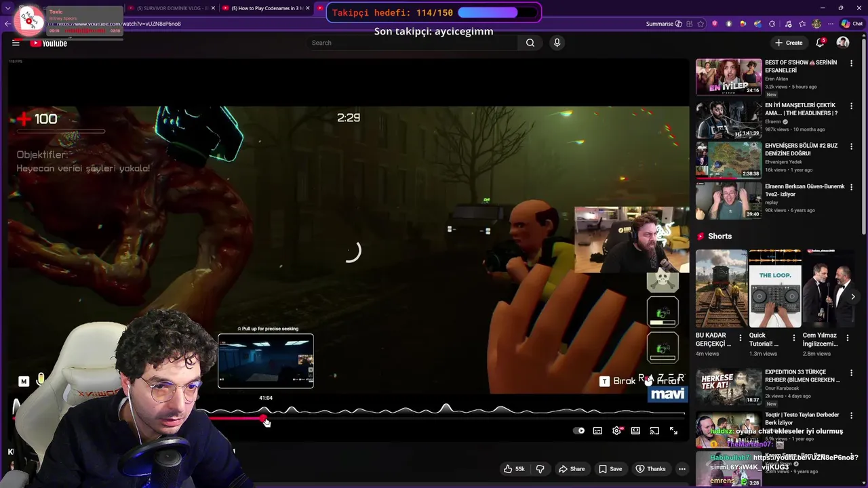The width and height of the screenshot is (868, 488).
Task: Open the Create upload menu
Action: [789, 43]
